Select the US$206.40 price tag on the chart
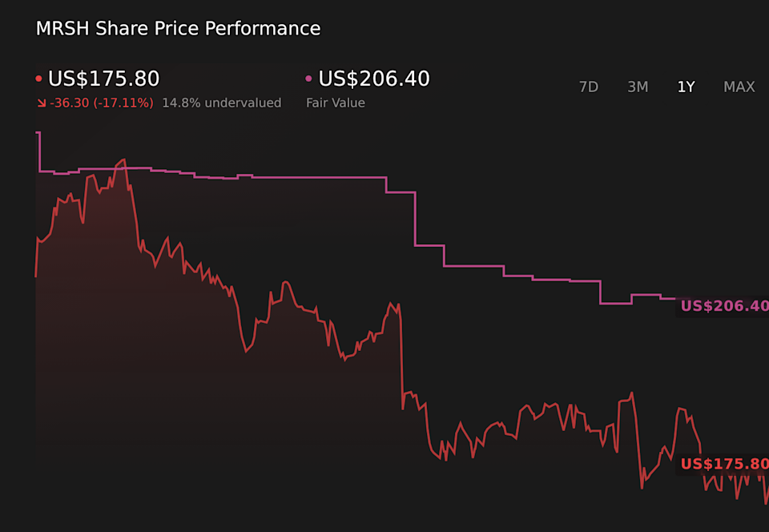Image resolution: width=769 pixels, height=532 pixels. click(x=722, y=305)
